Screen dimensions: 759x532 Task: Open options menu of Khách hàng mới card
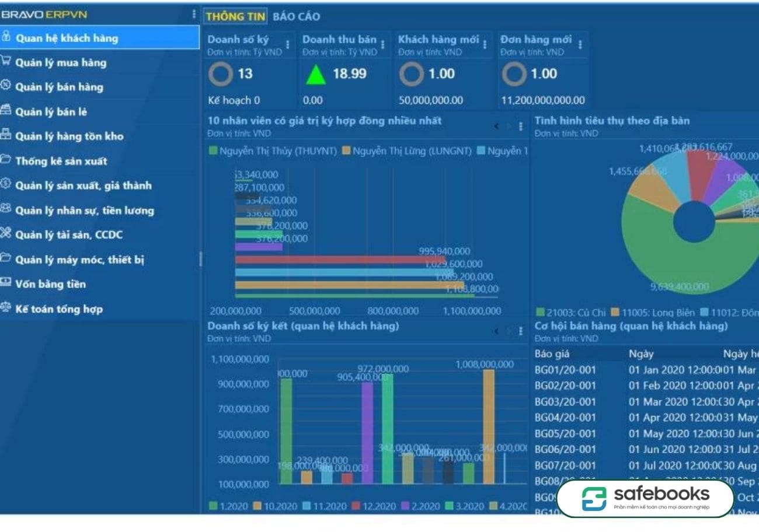485,44
